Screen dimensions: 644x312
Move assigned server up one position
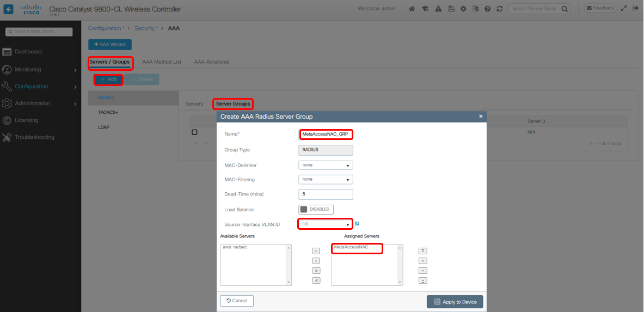point(422,261)
